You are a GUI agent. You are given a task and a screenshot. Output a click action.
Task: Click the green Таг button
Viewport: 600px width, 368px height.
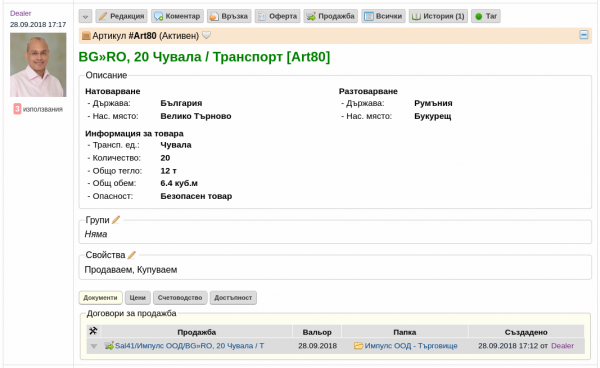(x=486, y=16)
